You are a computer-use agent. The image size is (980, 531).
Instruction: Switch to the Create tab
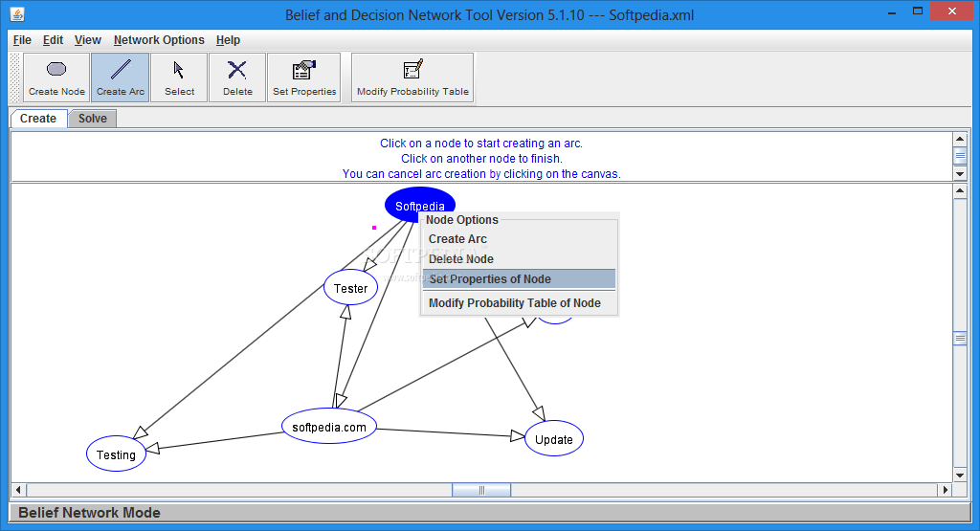(38, 118)
